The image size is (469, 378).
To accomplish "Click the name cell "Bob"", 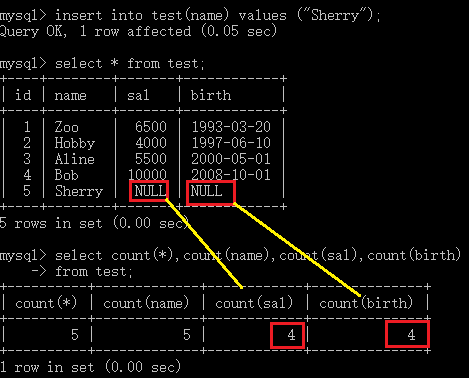I will [66, 175].
